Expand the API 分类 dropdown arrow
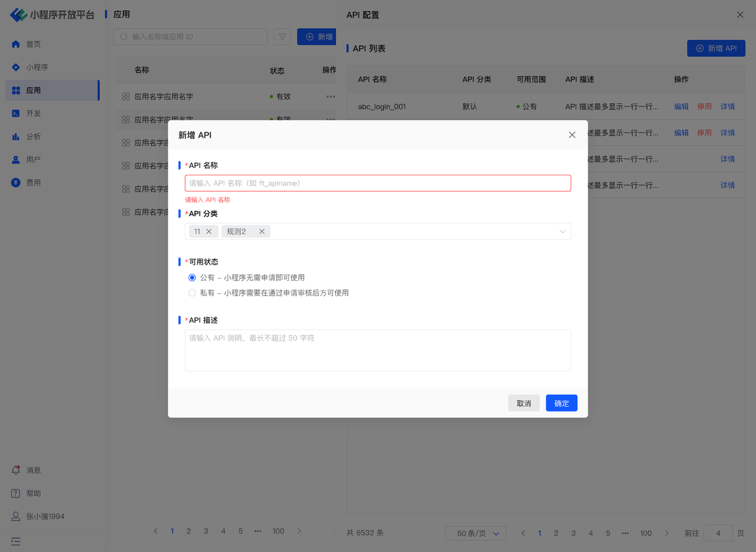 (562, 231)
